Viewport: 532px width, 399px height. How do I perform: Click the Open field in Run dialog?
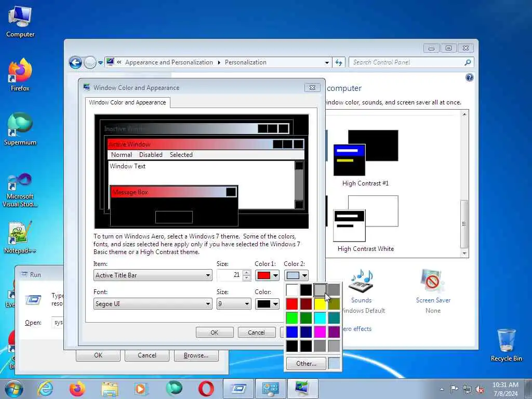pyautogui.click(x=58, y=322)
